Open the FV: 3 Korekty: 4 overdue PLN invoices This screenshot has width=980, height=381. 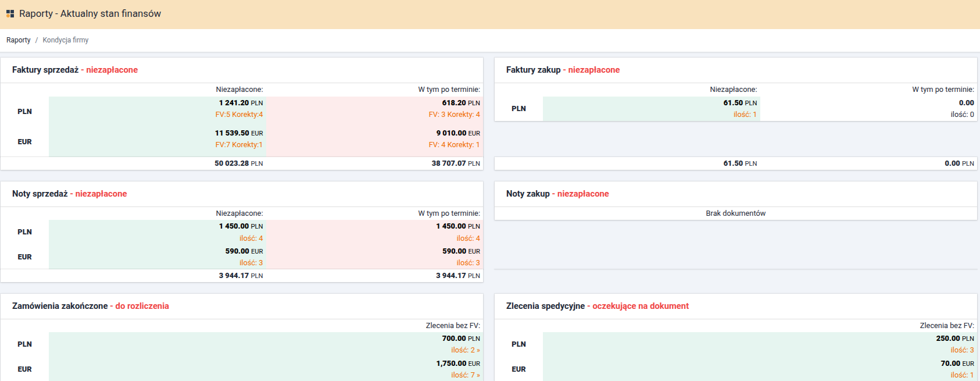coord(454,115)
